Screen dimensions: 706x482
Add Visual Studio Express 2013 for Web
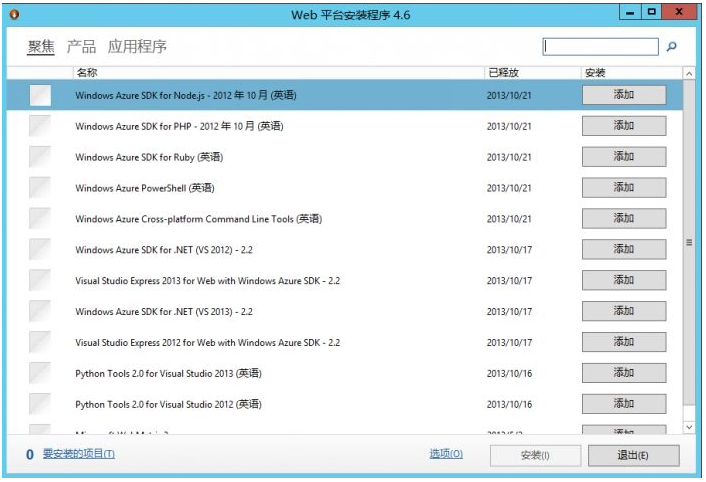(624, 280)
